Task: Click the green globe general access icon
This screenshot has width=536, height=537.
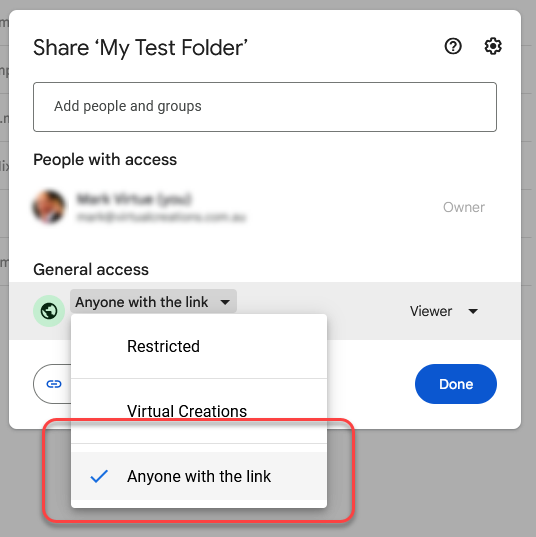Action: coord(49,311)
